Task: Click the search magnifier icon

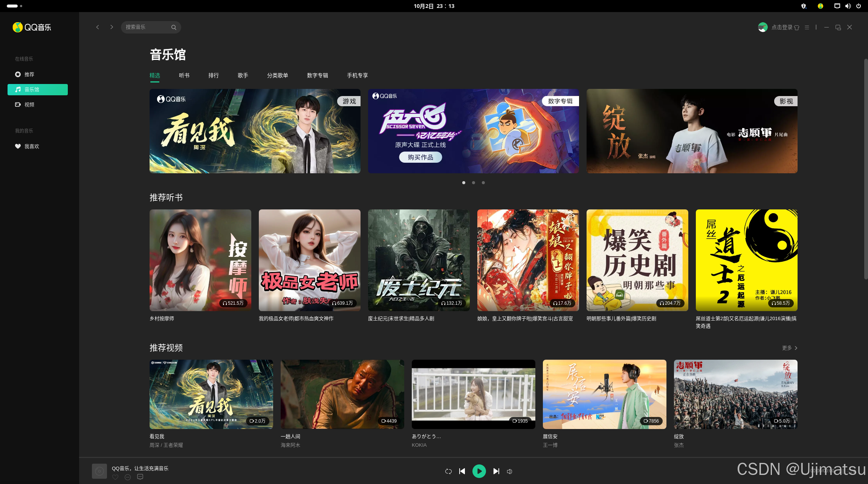Action: (x=174, y=27)
